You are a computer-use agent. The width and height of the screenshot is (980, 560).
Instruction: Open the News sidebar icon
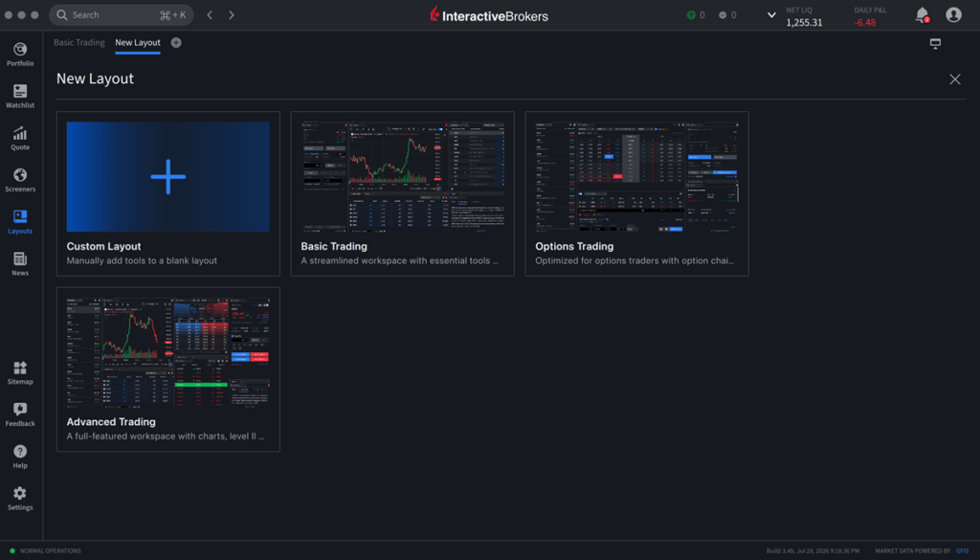[x=20, y=258]
